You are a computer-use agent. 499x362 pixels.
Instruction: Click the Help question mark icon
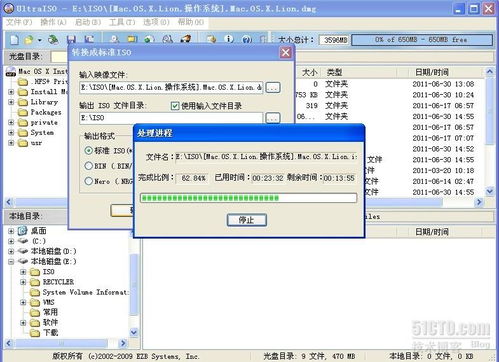(247, 40)
